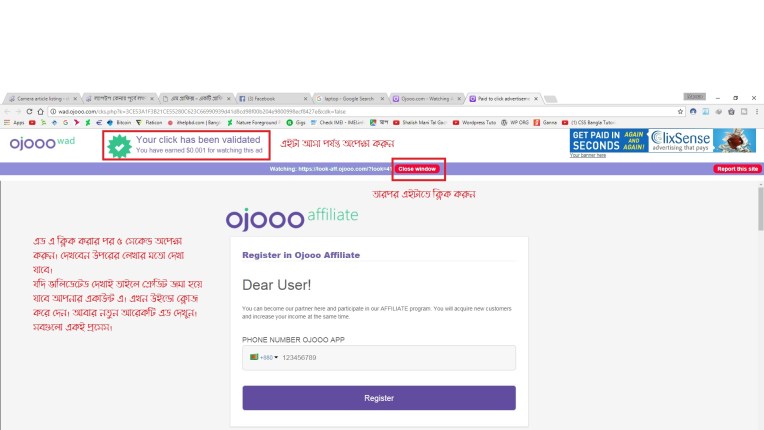Click the browser back arrow
The image size is (764, 430).
pos(6,111)
